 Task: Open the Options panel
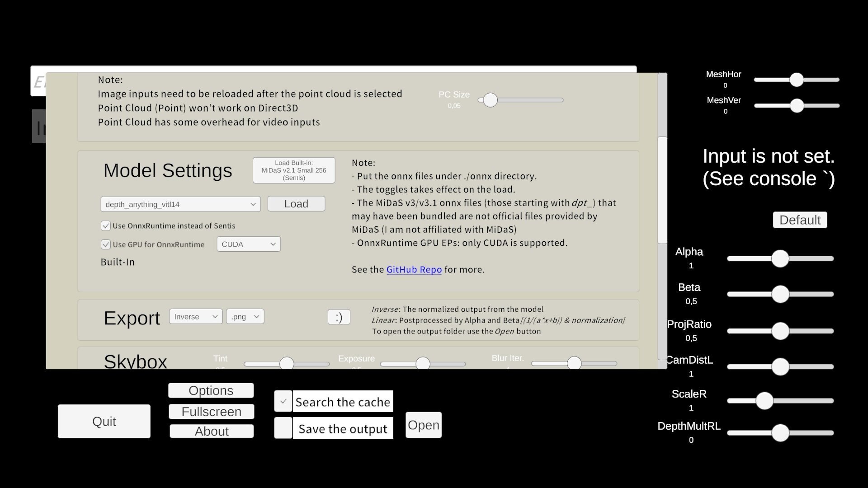[211, 390]
